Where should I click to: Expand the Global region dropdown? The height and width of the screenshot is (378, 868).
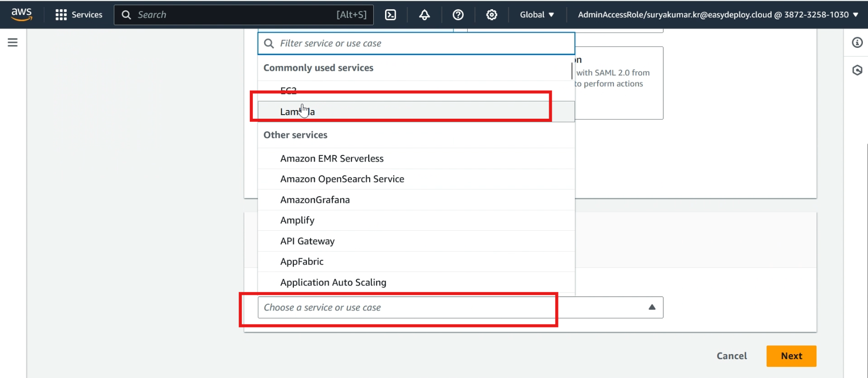537,15
